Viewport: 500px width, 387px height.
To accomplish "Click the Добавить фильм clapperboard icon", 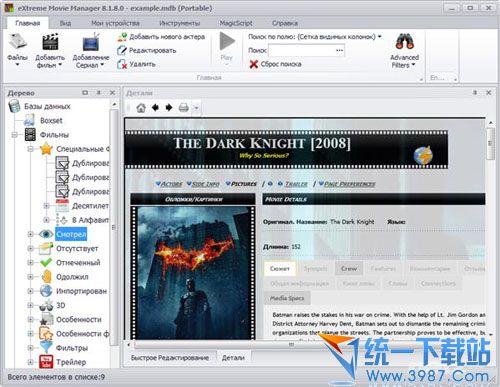I will 50,42.
